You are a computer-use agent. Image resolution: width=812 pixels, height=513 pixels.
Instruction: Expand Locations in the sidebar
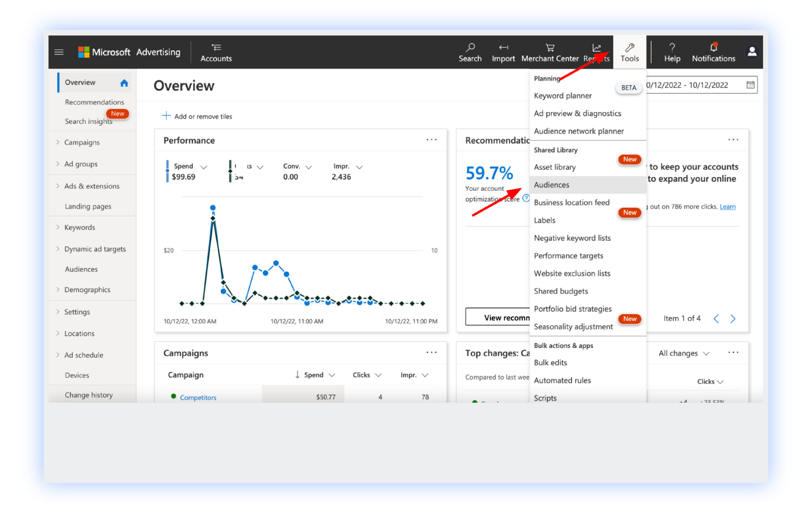click(x=58, y=333)
